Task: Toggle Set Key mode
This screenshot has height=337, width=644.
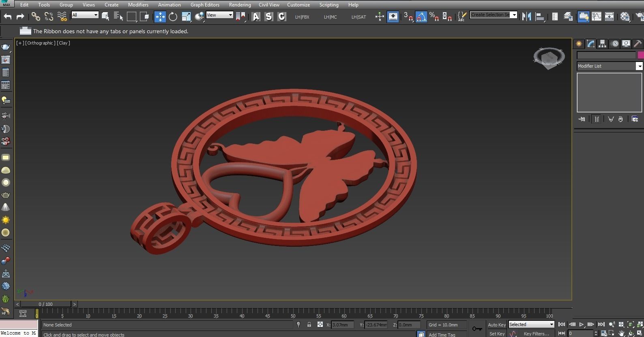Action: pyautogui.click(x=497, y=334)
